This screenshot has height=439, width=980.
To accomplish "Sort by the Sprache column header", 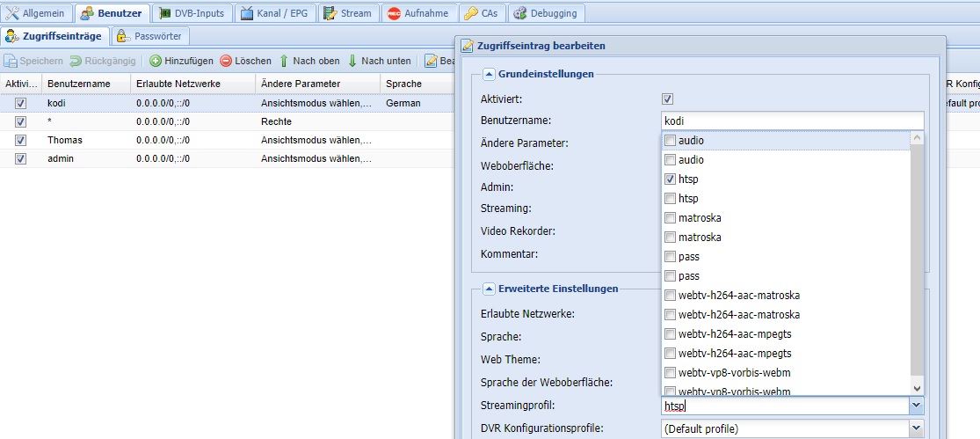I will coord(417,84).
